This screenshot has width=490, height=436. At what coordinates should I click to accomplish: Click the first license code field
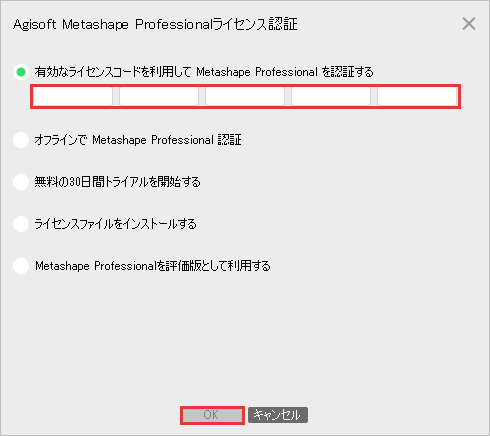(x=73, y=97)
